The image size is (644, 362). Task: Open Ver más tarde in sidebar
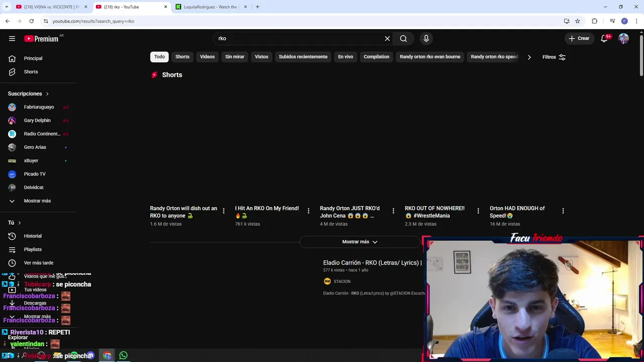(x=39, y=263)
